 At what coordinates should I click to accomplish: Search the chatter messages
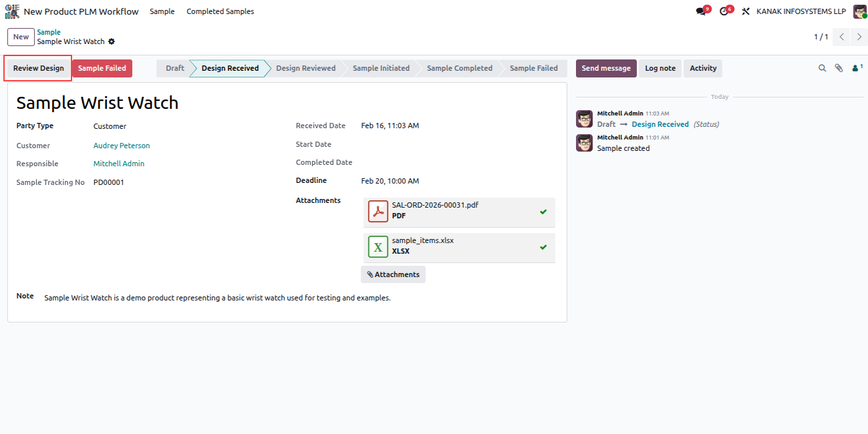tap(823, 68)
